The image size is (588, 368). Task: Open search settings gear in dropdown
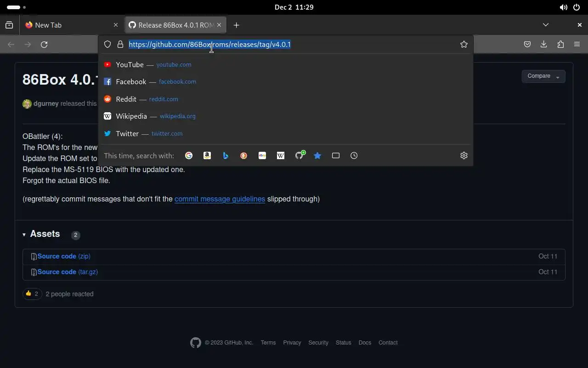click(464, 155)
